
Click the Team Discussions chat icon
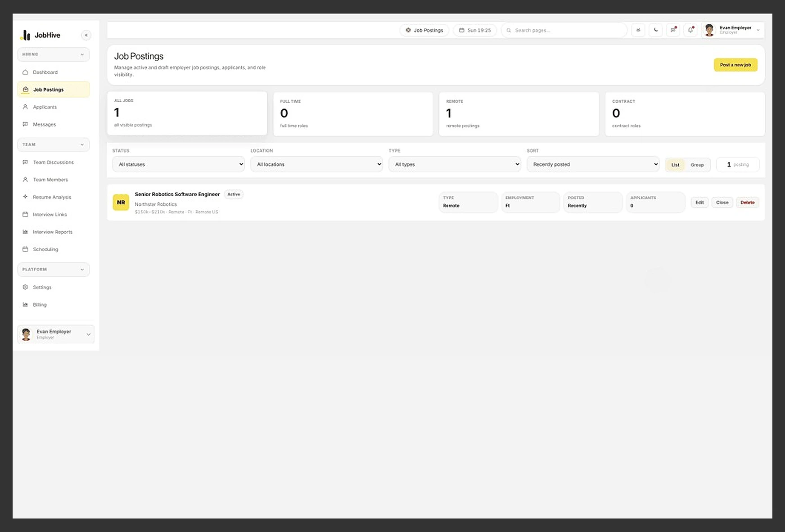[25, 162]
